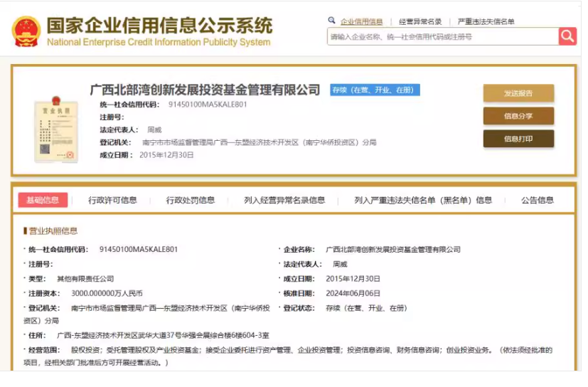
Task: Click the 成立日期 2015年12月30日 in header card
Action: tap(166, 155)
